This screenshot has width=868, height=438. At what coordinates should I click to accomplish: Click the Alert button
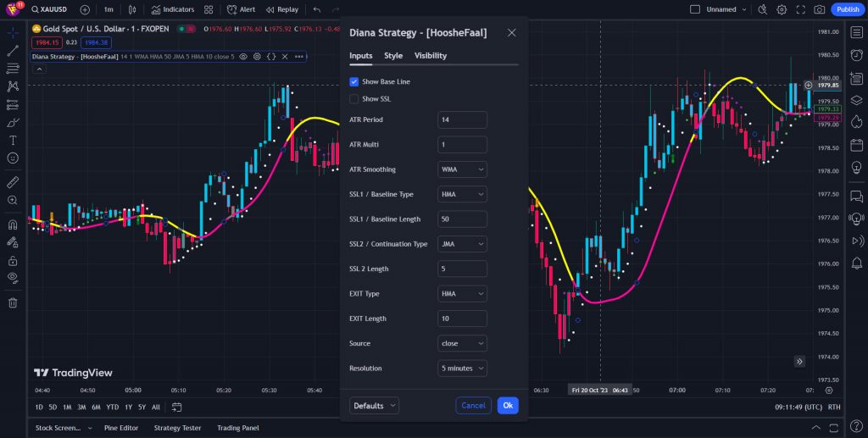tap(241, 9)
